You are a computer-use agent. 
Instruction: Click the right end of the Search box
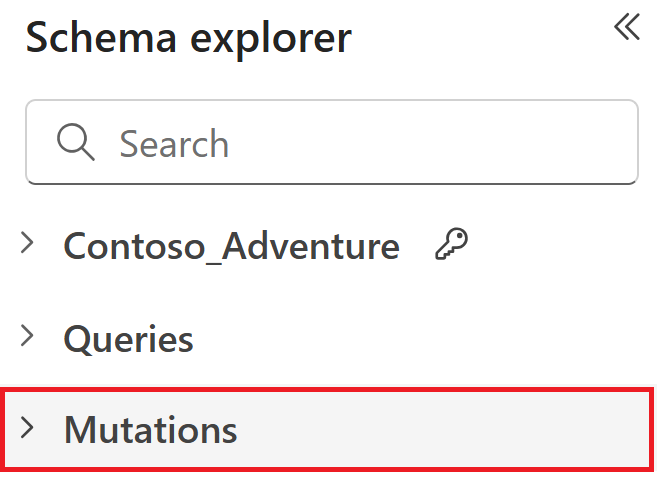pyautogui.click(x=610, y=143)
